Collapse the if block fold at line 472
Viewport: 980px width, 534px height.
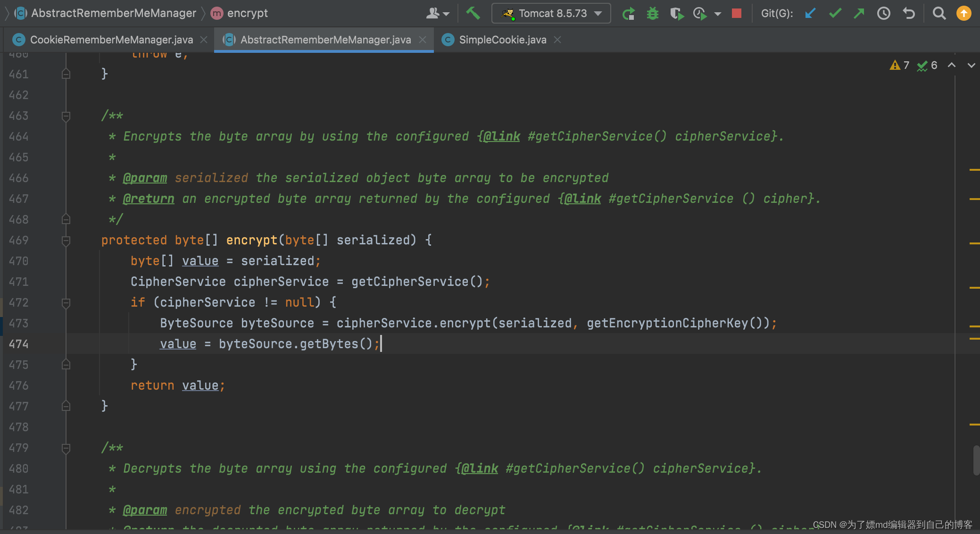click(x=66, y=302)
